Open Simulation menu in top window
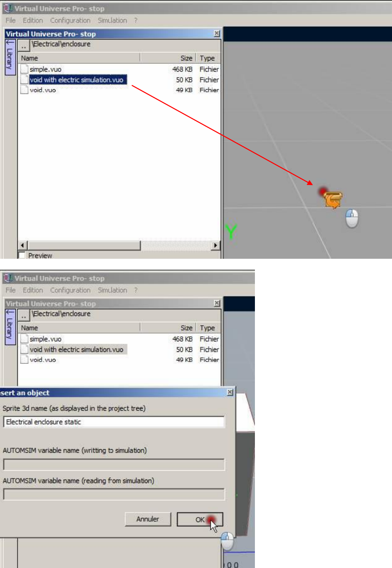392x568 pixels. point(112,21)
